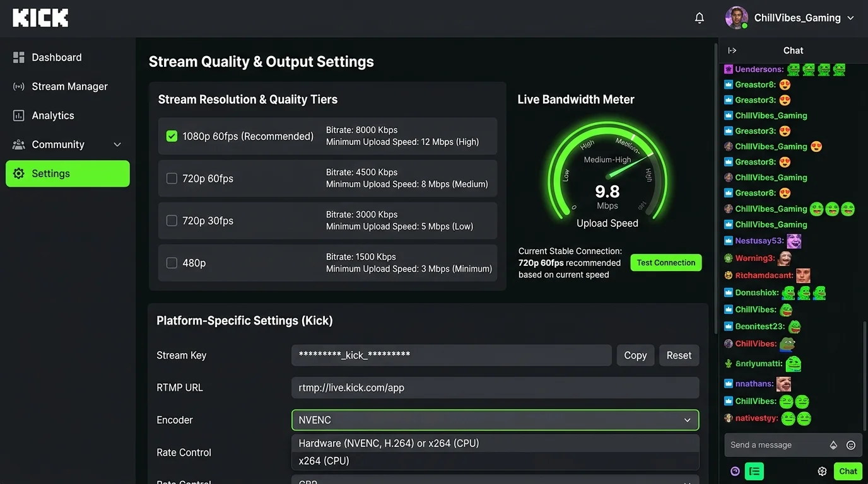Click the purple badge next to Uendersons
Viewport: 868px width, 484px height.
click(x=729, y=69)
